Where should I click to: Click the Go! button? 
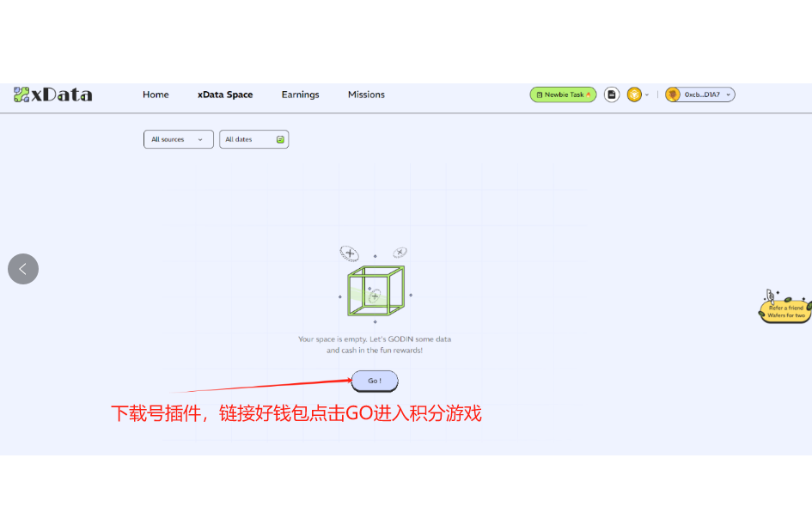coord(374,381)
